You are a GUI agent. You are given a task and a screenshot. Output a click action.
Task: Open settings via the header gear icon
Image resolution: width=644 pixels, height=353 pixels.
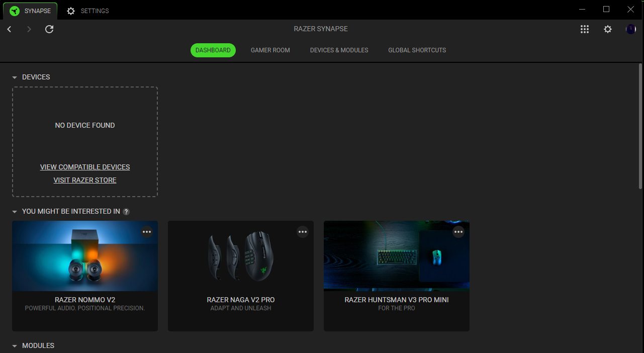click(x=608, y=29)
